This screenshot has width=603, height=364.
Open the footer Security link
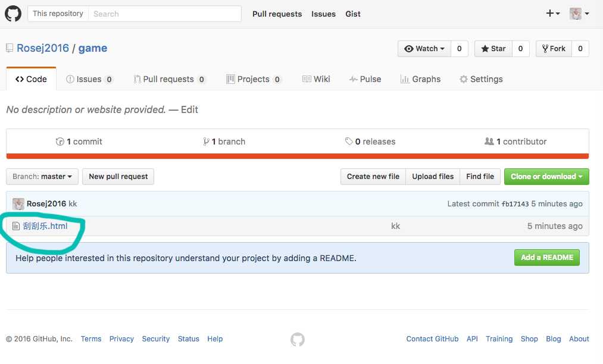tap(156, 338)
